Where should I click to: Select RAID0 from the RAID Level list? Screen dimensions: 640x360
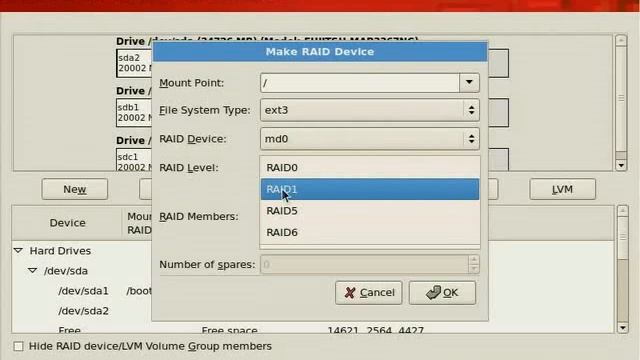tap(370, 168)
